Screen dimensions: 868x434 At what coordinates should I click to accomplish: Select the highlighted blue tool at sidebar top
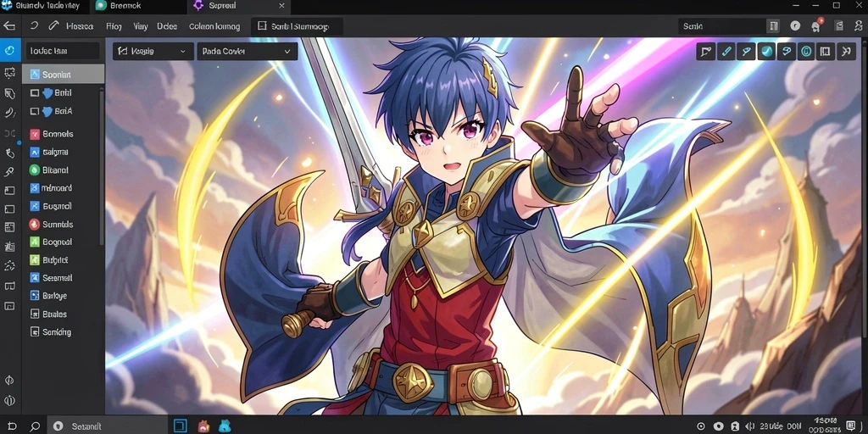(x=9, y=51)
